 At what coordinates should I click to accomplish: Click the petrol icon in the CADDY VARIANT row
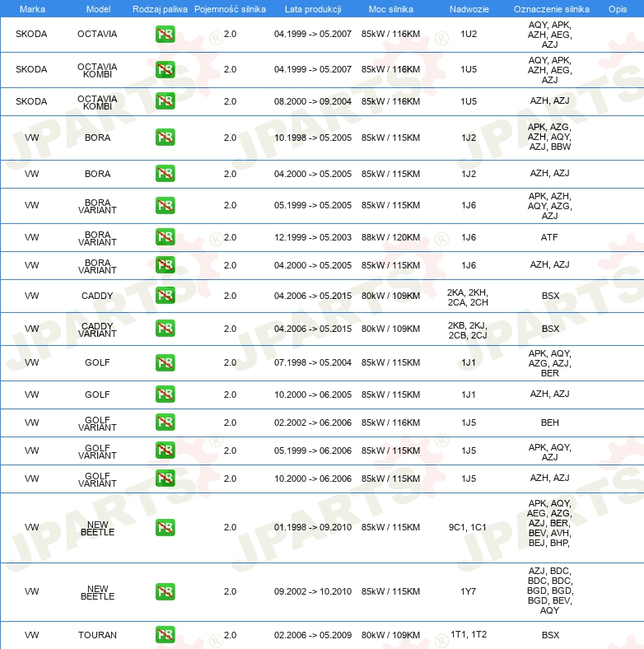click(166, 329)
